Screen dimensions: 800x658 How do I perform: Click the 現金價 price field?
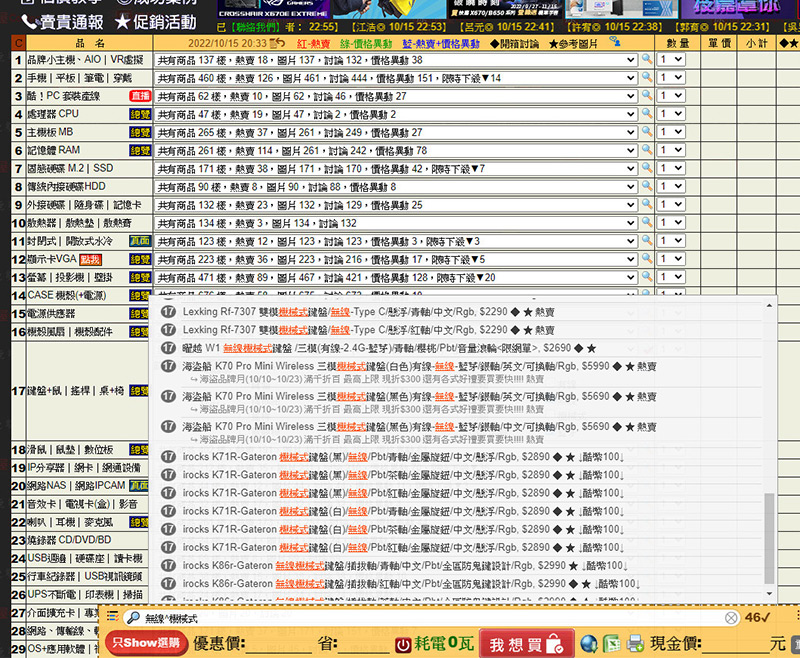735,644
